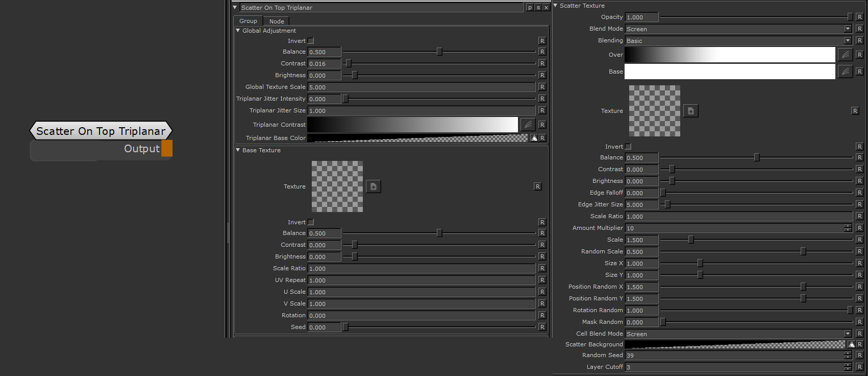Switch to the Group tab
Screen dimensions: 868x376
(x=248, y=21)
